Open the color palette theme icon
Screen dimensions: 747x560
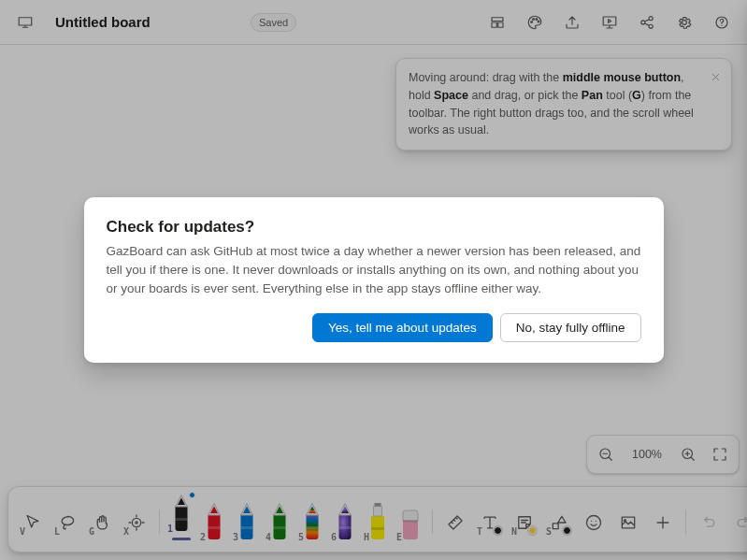pyautogui.click(x=535, y=22)
